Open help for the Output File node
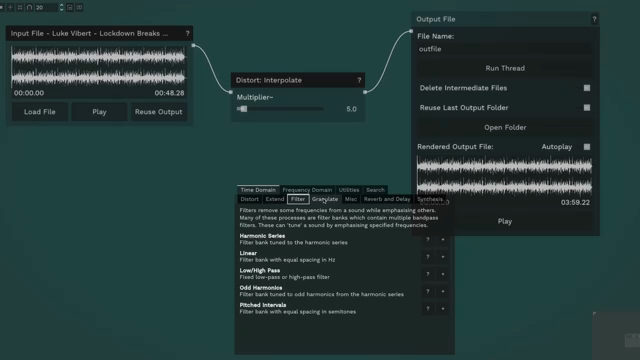Viewport: 640px width, 360px height. 594,19
